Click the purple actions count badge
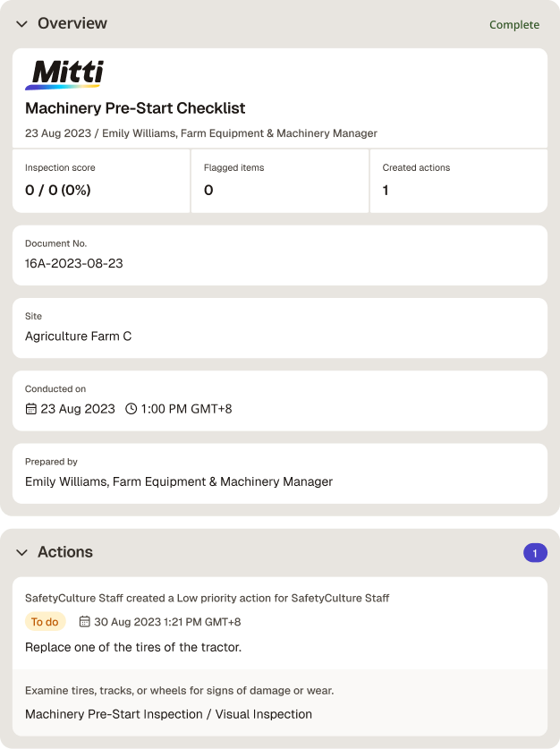Image resolution: width=560 pixels, height=749 pixels. [x=535, y=553]
